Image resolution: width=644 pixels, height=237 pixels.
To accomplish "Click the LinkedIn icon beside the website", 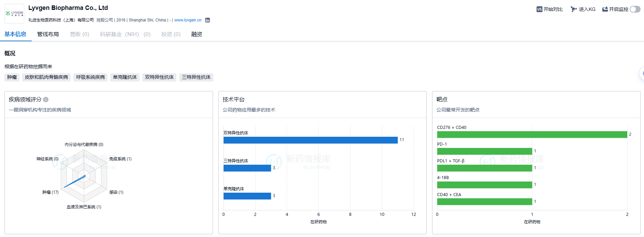I will pyautogui.click(x=207, y=20).
